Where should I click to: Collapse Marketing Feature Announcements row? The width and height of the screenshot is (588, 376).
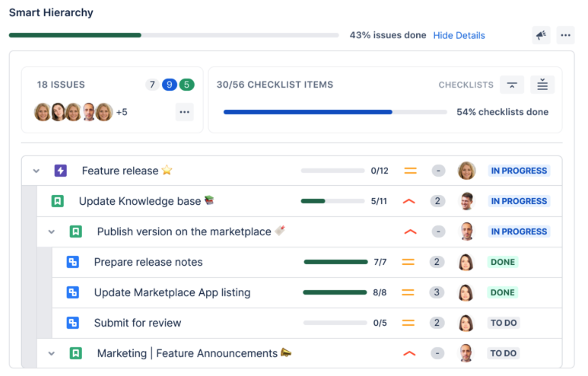[51, 353]
